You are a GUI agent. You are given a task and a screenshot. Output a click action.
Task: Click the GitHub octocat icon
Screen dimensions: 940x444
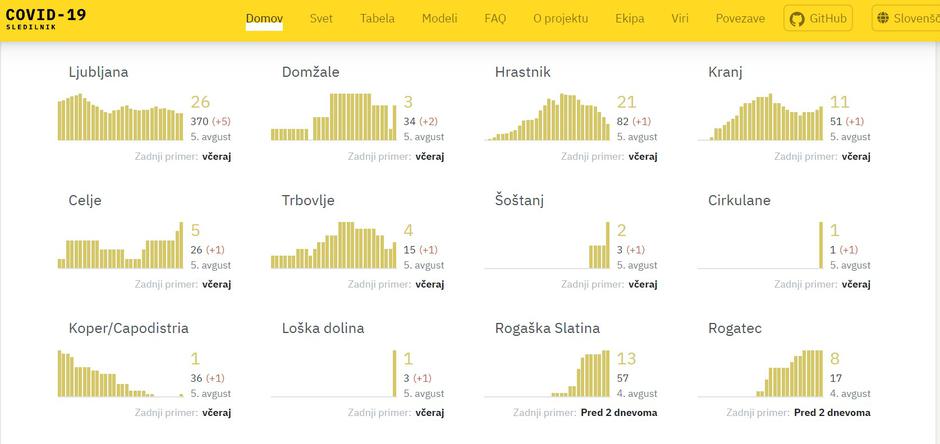coord(797,19)
